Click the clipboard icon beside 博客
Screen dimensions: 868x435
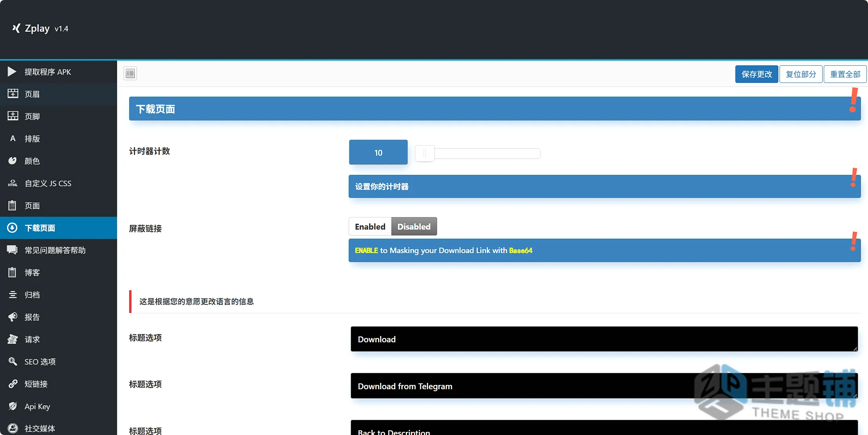13,272
